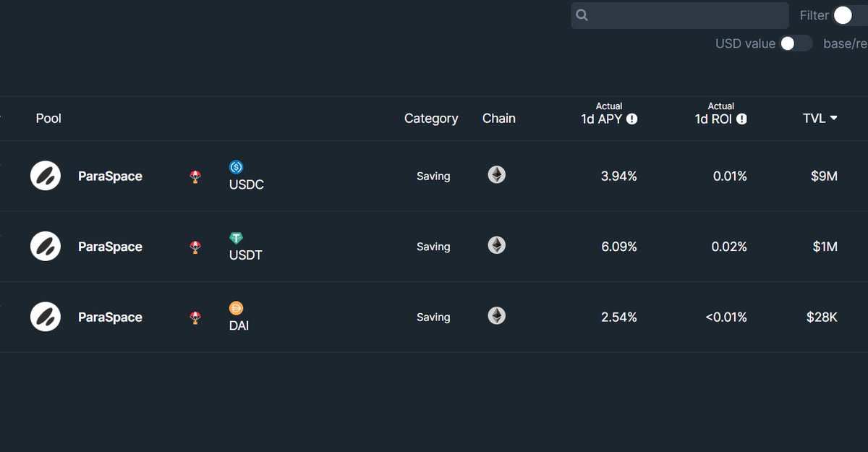The image size is (868, 452).
Task: Click airdrop parachute icon in USDT row
Action: (x=195, y=247)
